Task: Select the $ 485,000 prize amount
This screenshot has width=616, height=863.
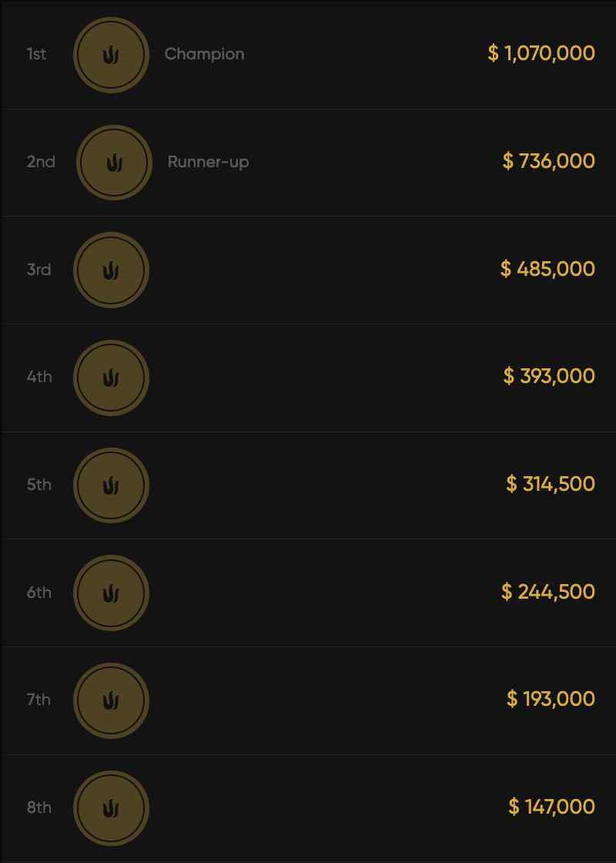Action: [x=547, y=269]
